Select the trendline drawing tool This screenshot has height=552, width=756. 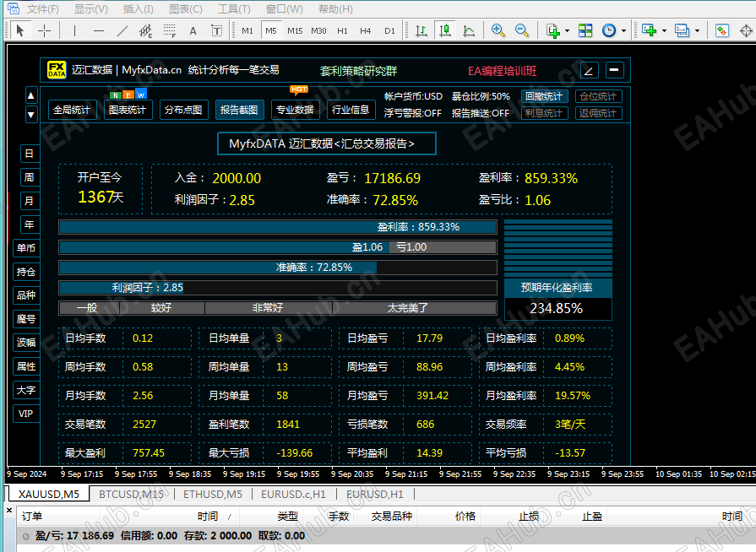coord(122,31)
